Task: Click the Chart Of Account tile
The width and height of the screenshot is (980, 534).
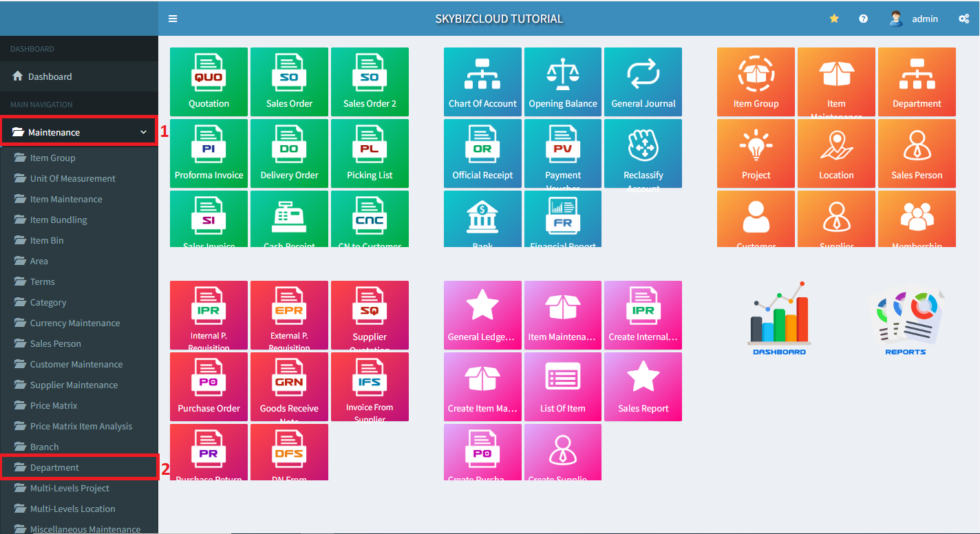Action: (482, 82)
